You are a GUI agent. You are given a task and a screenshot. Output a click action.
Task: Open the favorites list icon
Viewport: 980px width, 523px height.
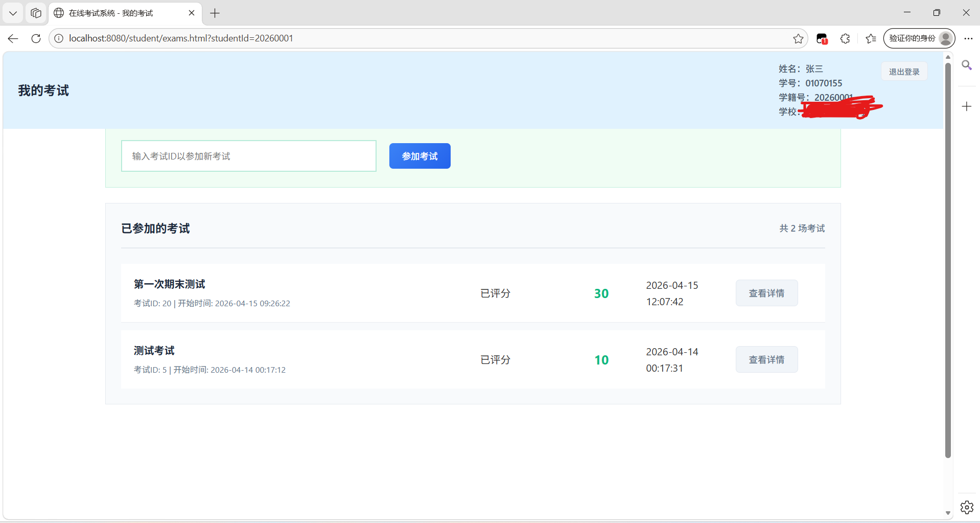pos(871,38)
